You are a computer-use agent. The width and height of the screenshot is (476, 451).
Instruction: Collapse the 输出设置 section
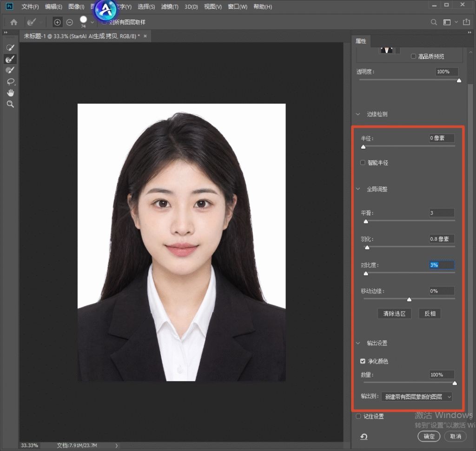click(x=358, y=343)
